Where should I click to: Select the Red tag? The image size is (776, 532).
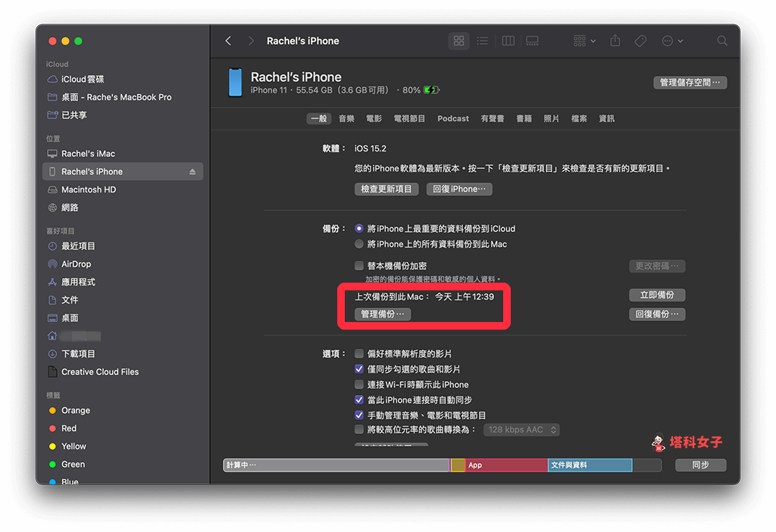[123, 428]
